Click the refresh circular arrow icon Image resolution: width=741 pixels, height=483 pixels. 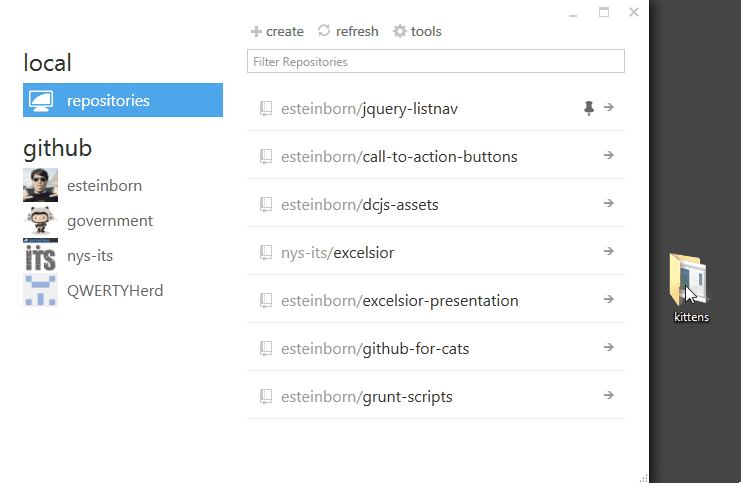coord(324,31)
